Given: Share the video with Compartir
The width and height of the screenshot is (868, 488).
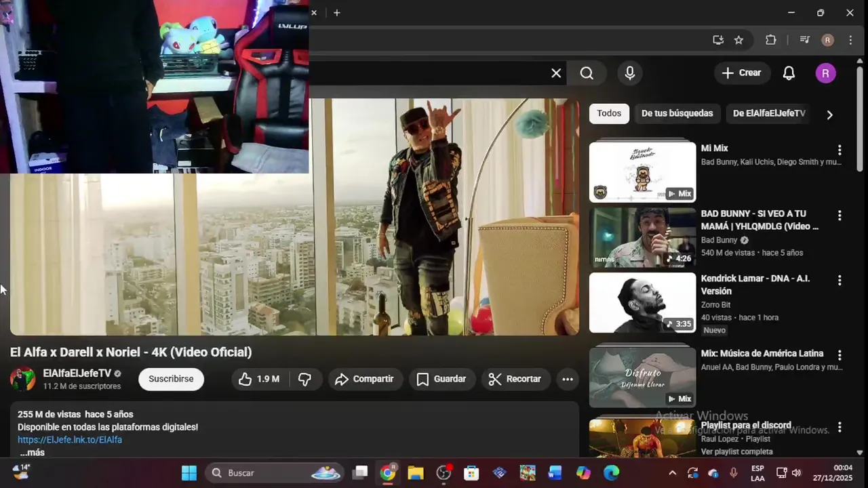Looking at the screenshot, I should point(364,379).
